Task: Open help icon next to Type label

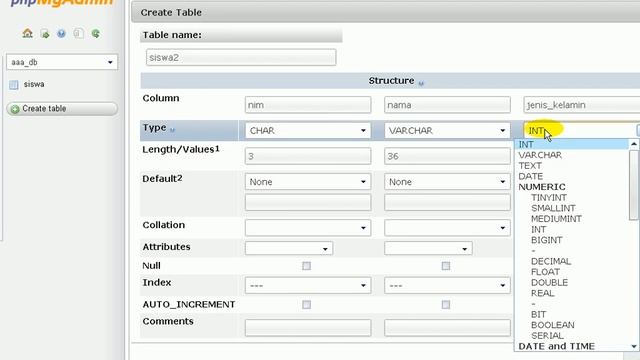Action: pos(172,130)
